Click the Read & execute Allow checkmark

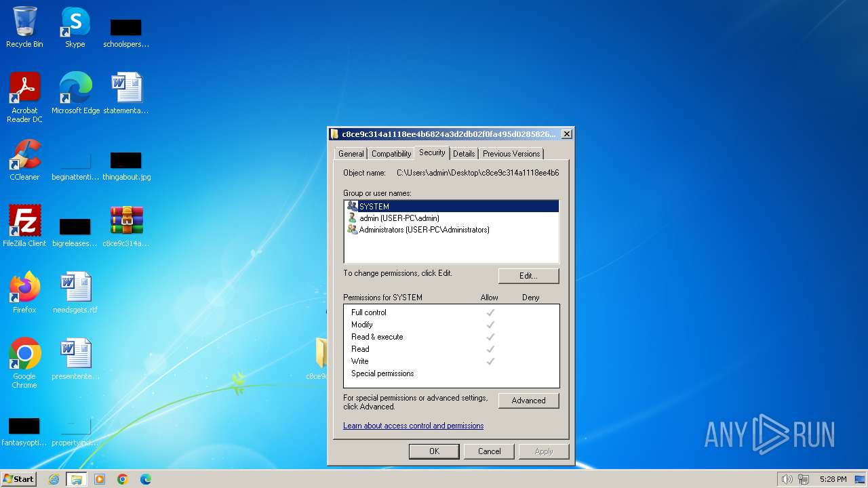(490, 337)
